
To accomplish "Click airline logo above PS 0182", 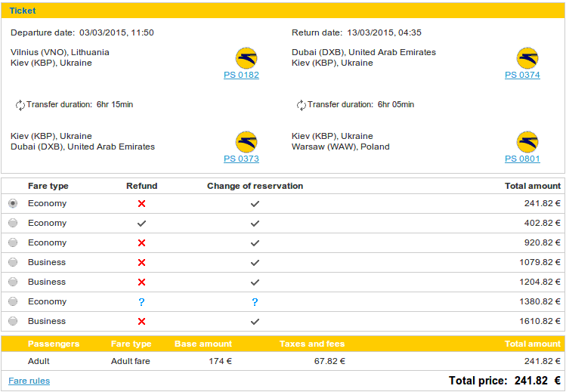I will click(x=246, y=58).
